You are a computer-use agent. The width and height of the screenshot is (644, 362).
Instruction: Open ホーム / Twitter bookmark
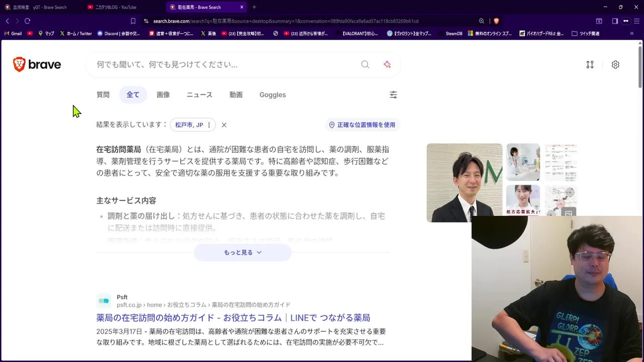(75, 34)
